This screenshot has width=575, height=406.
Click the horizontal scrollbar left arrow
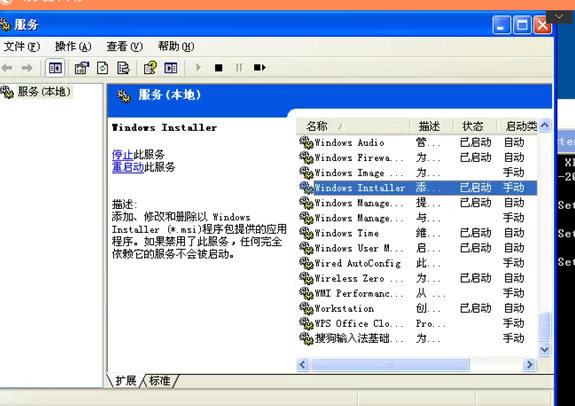point(303,365)
